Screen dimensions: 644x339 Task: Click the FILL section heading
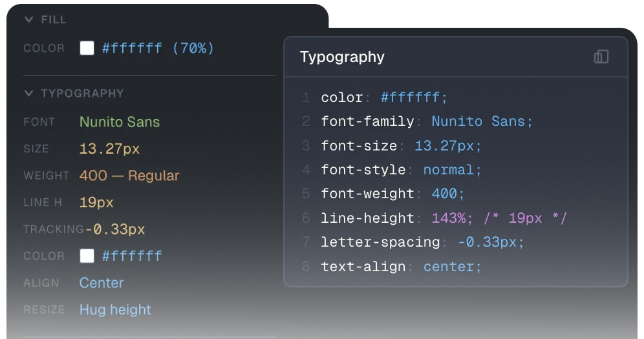click(54, 19)
